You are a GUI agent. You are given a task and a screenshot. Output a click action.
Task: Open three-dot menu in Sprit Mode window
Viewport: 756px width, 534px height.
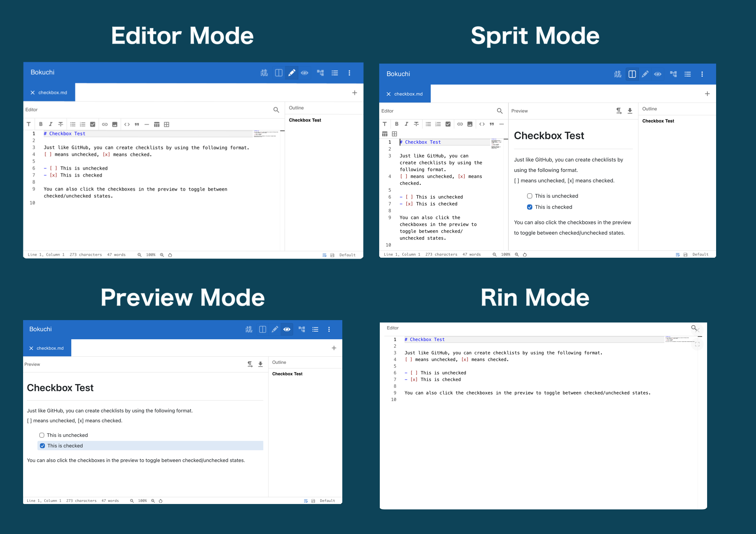(702, 74)
